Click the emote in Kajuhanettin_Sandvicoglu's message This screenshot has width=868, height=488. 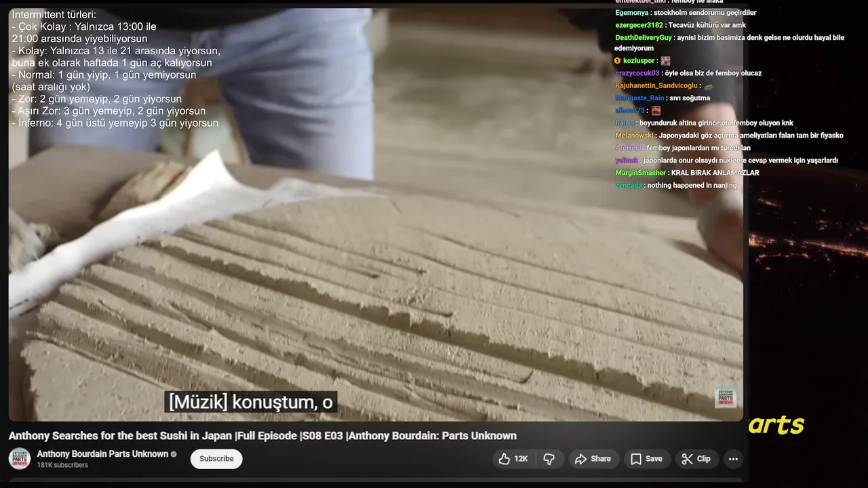709,86
